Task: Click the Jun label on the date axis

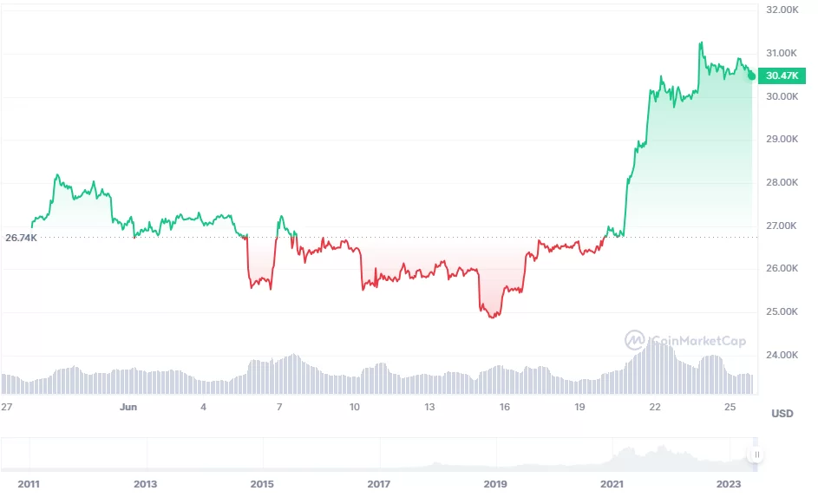Action: 128,407
